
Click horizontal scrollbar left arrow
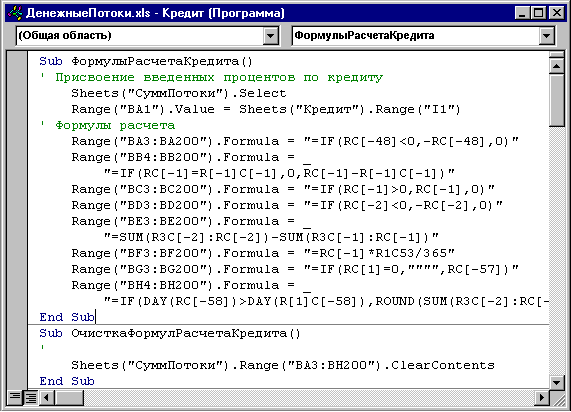tap(47, 397)
